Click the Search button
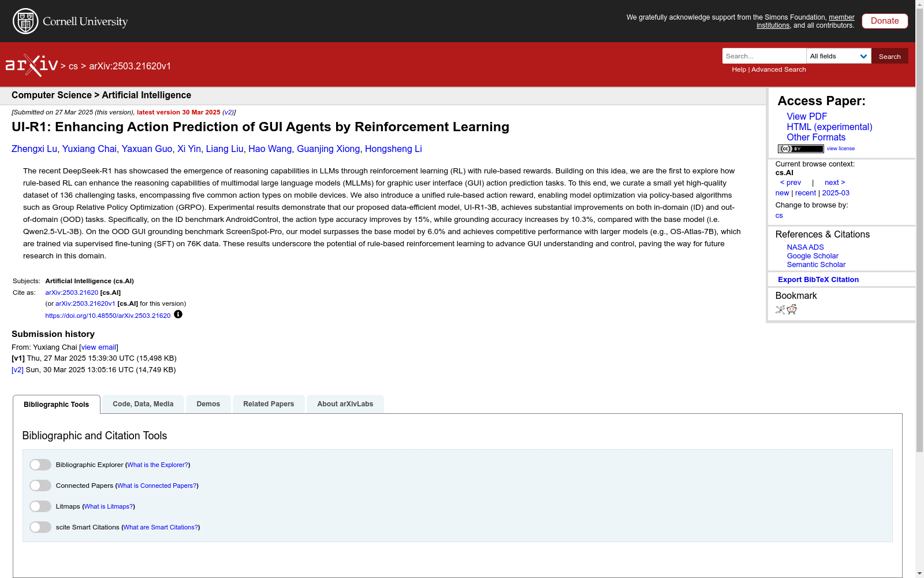The image size is (924, 578). point(890,56)
